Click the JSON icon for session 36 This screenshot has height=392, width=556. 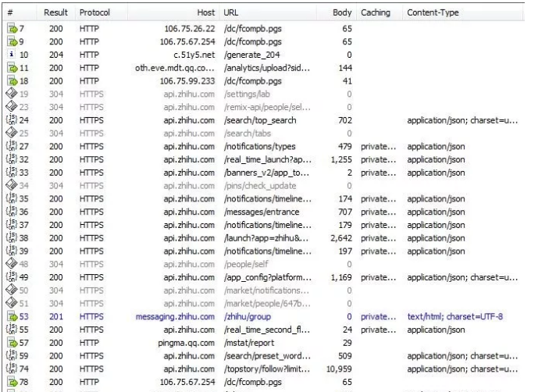12,212
